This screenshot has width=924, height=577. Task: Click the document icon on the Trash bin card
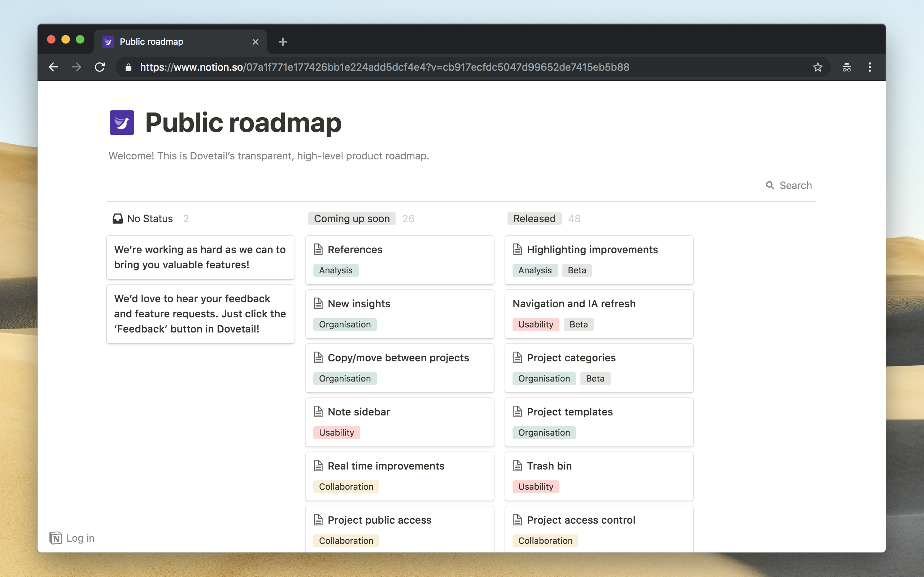(x=518, y=465)
